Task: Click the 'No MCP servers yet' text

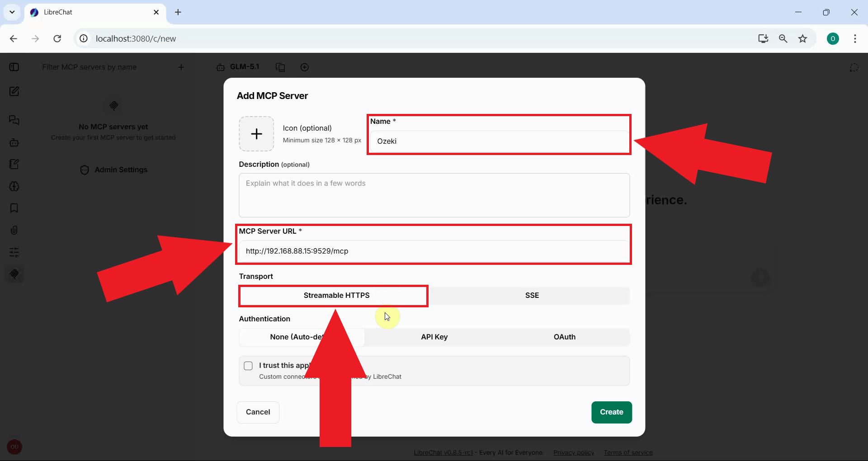Action: (x=113, y=127)
